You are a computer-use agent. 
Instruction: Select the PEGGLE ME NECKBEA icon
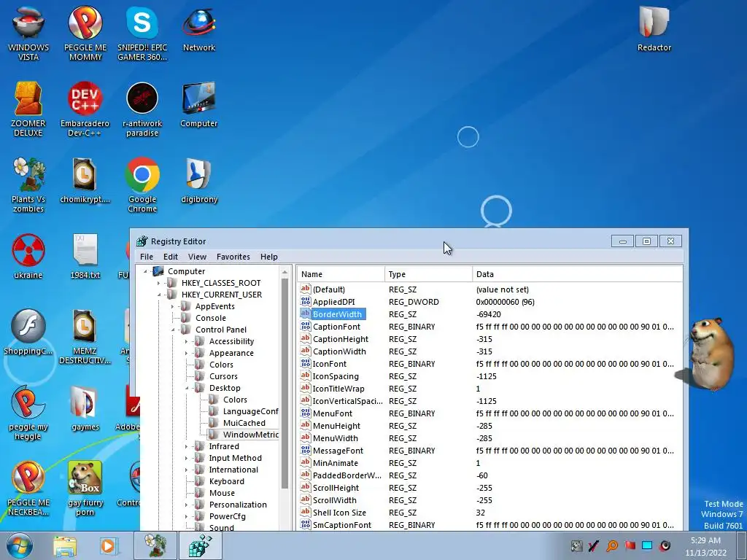28,488
